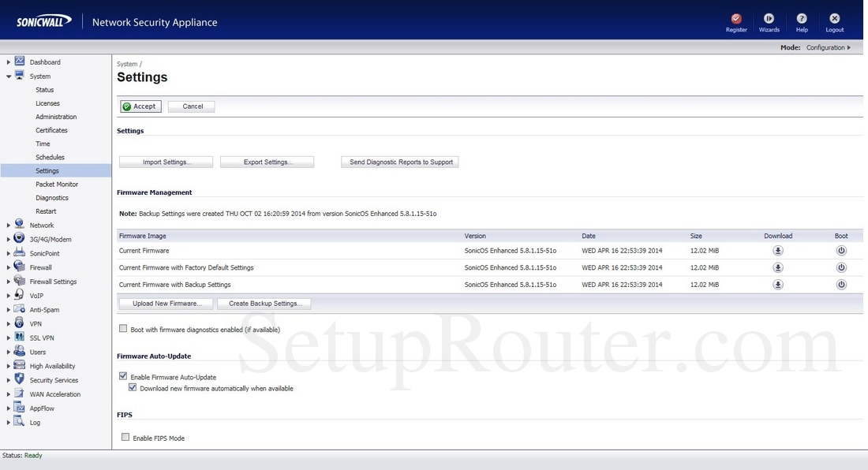Expand the Network tree section

click(9, 226)
